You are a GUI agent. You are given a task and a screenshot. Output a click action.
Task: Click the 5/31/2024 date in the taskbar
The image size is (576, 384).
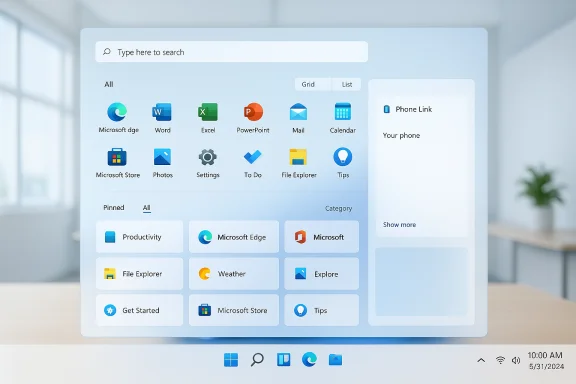click(x=546, y=366)
